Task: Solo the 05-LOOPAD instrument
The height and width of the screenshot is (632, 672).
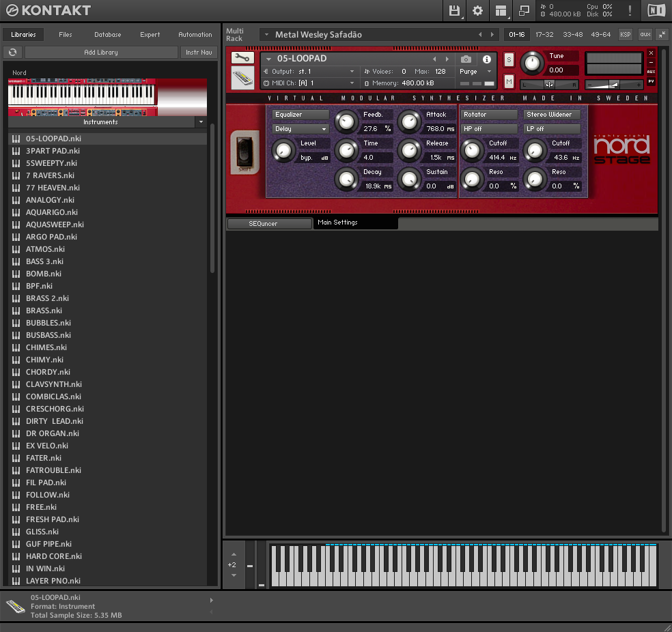Action: pyautogui.click(x=509, y=59)
